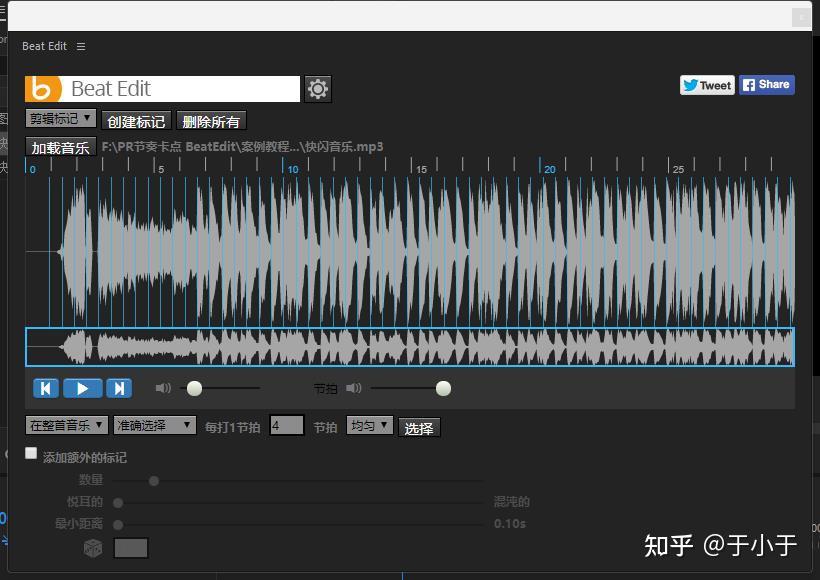The width and height of the screenshot is (820, 580).
Task: Click the 悦耳的 slider knob
Action: [118, 503]
